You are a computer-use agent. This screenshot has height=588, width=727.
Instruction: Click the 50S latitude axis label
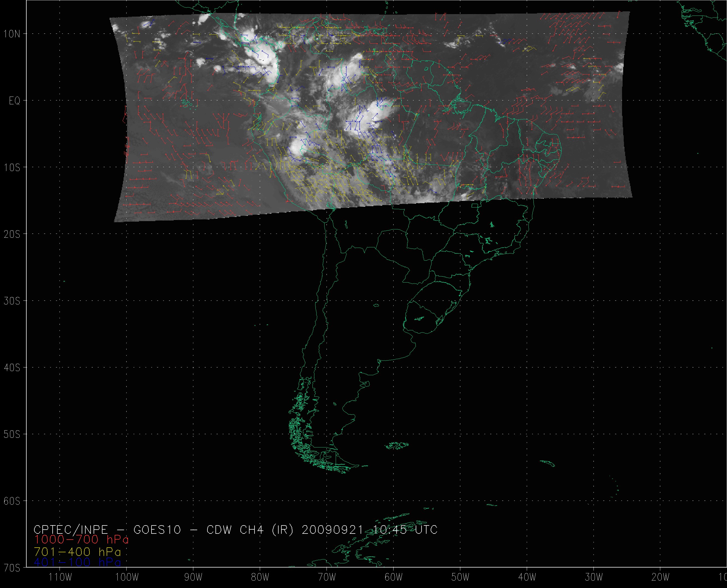[x=12, y=434]
